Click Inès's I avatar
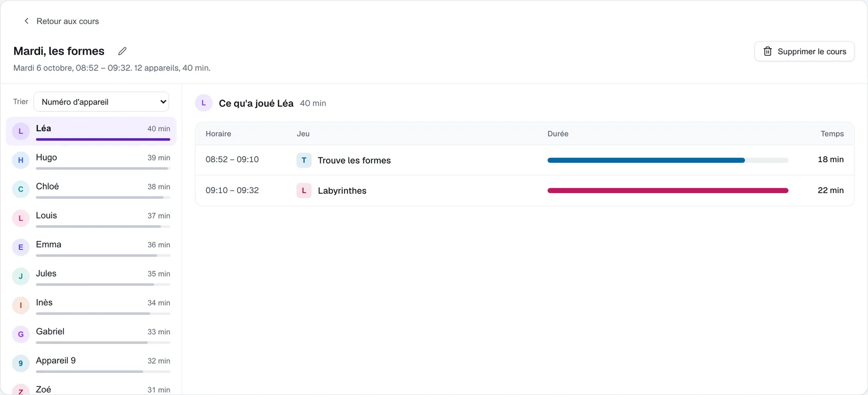 pyautogui.click(x=21, y=305)
